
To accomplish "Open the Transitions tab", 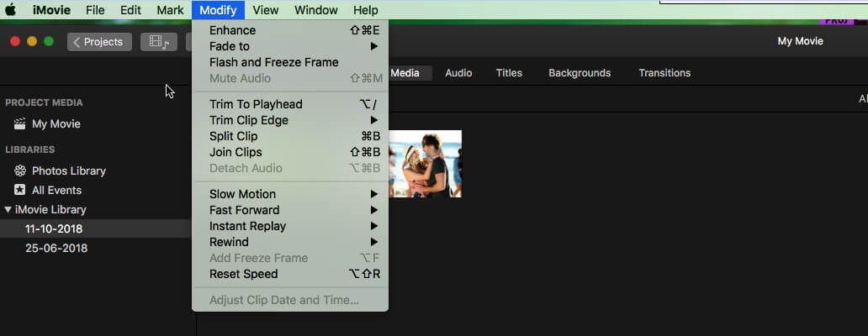I will pos(664,73).
